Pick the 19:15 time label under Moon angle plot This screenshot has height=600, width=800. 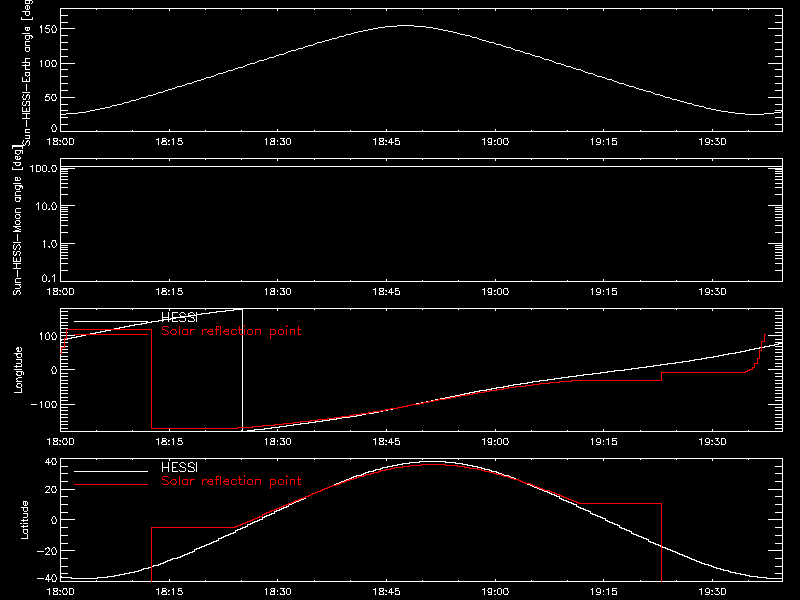pyautogui.click(x=604, y=292)
